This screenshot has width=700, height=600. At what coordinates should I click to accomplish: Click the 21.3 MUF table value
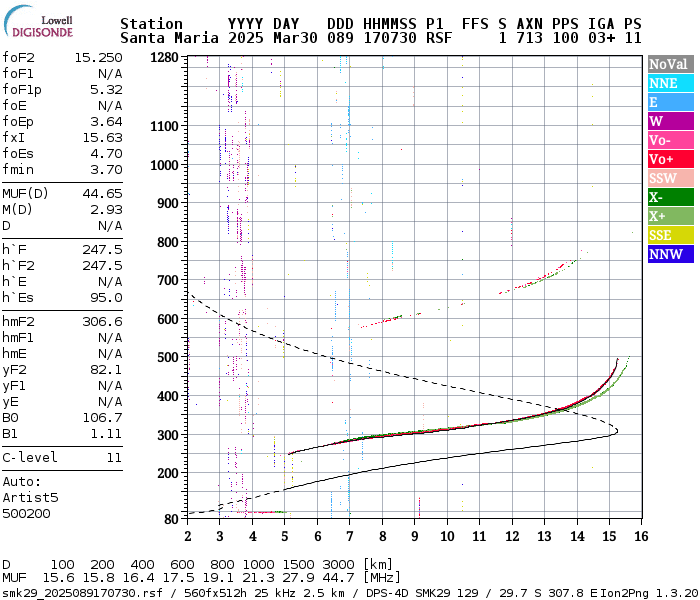tap(258, 578)
